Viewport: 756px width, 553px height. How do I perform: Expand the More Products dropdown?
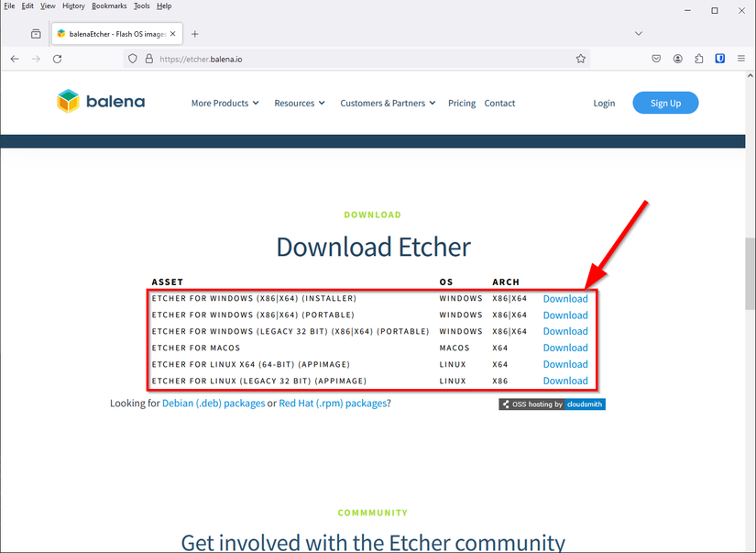(x=225, y=103)
